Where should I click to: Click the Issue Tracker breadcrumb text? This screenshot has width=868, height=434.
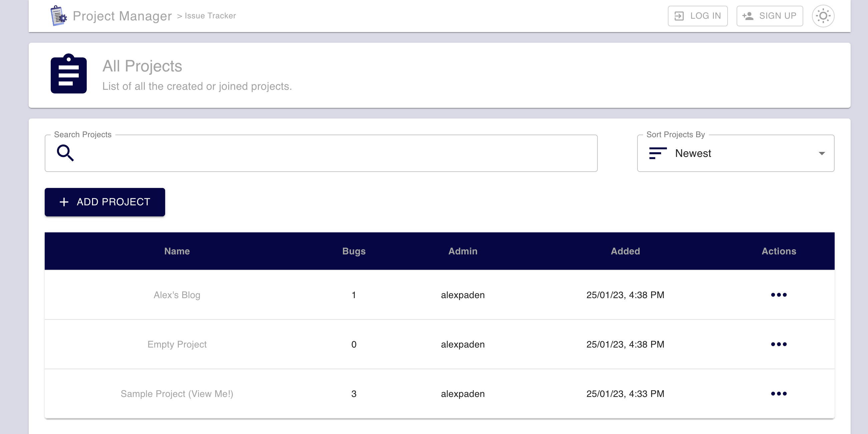pos(210,16)
